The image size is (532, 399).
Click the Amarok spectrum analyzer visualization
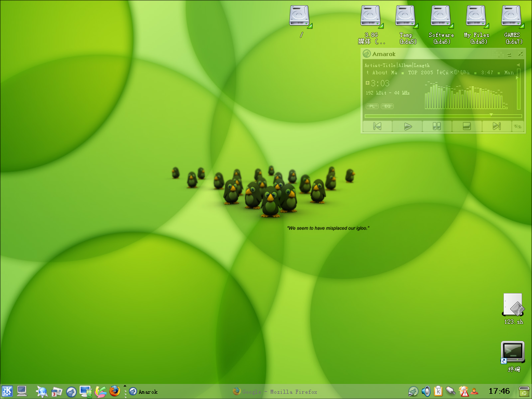(x=467, y=96)
